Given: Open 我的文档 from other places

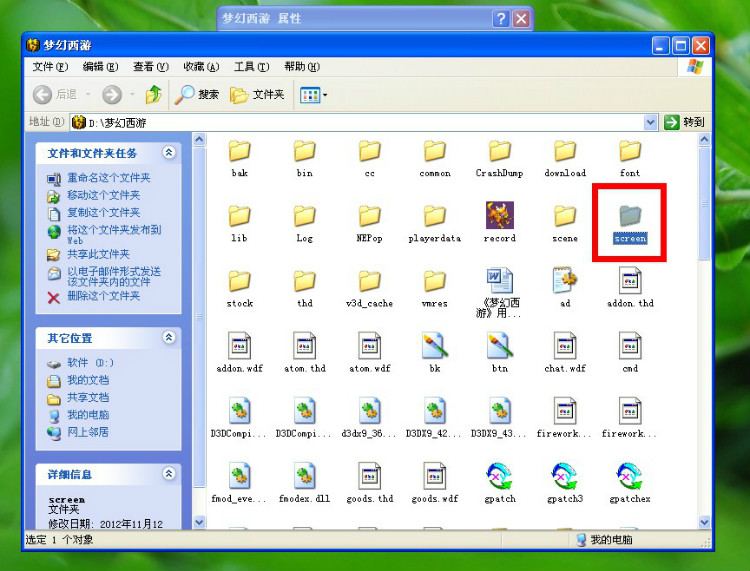Looking at the screenshot, I should pyautogui.click(x=88, y=380).
